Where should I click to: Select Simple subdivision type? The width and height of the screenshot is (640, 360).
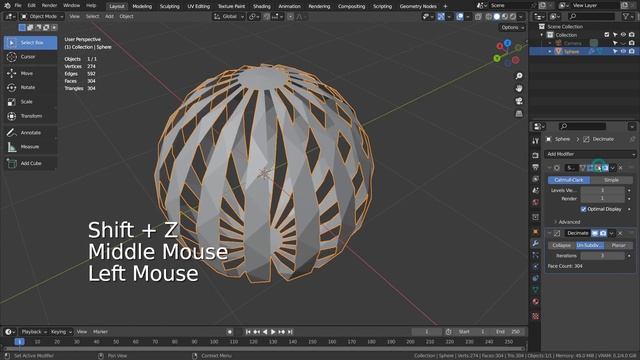pyautogui.click(x=611, y=180)
